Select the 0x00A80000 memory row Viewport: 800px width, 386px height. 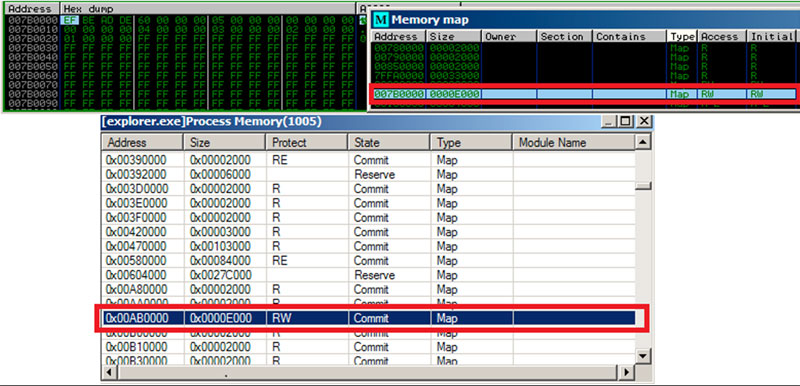tap(368, 290)
